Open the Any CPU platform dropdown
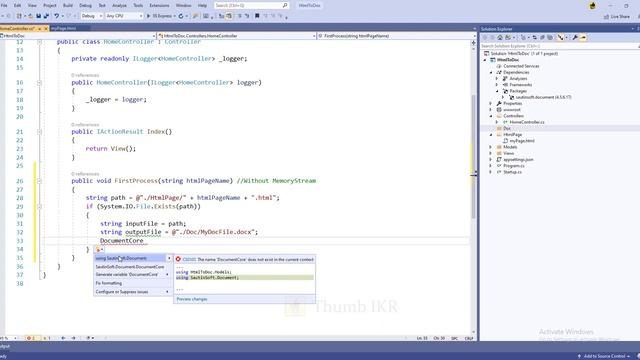The image size is (640, 360). (124, 16)
